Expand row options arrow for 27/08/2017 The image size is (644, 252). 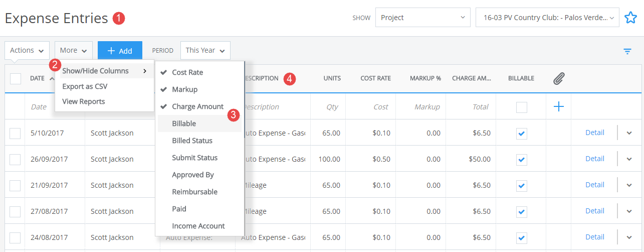tap(629, 211)
